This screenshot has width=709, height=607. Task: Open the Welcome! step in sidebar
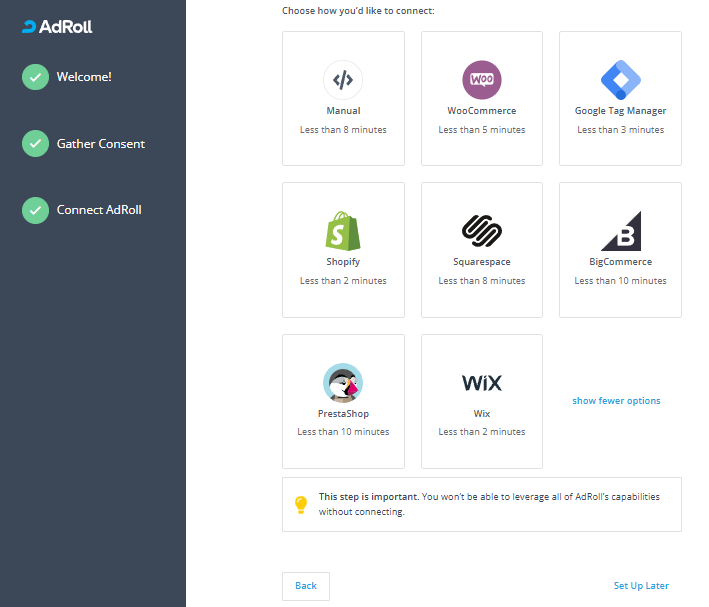[84, 77]
